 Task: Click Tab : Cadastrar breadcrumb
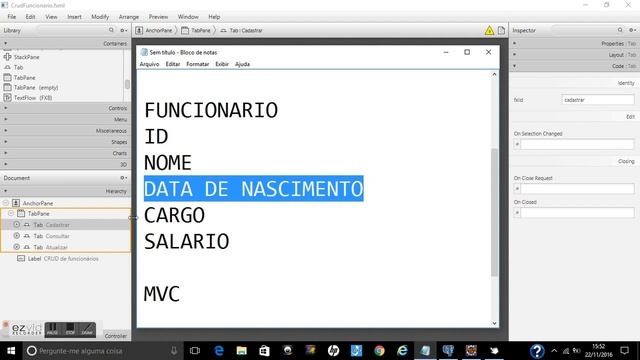click(x=241, y=31)
